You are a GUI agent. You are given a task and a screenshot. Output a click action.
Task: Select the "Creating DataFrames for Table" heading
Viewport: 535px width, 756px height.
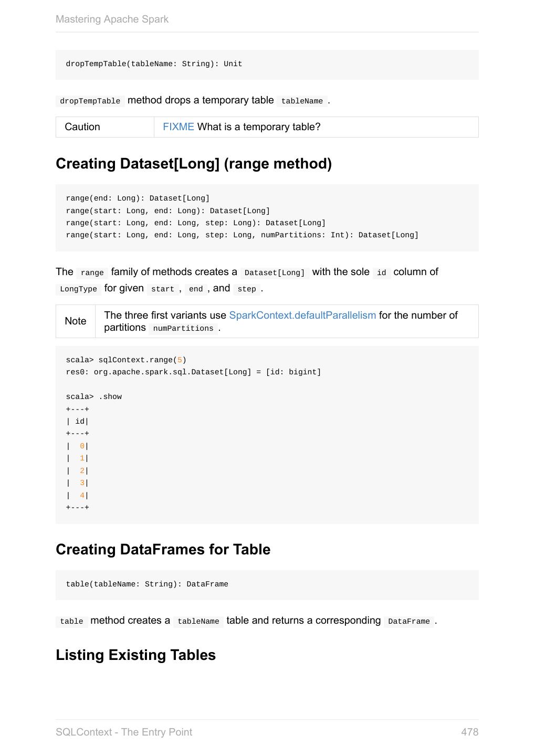pos(163,550)
